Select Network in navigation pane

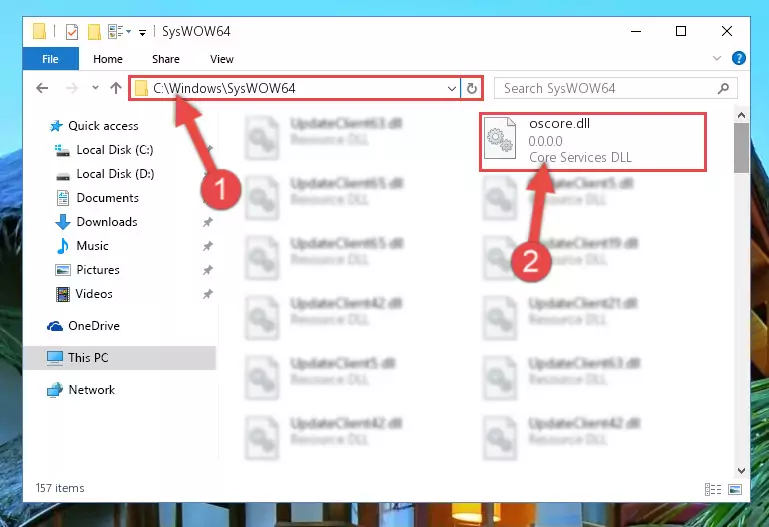pos(91,390)
